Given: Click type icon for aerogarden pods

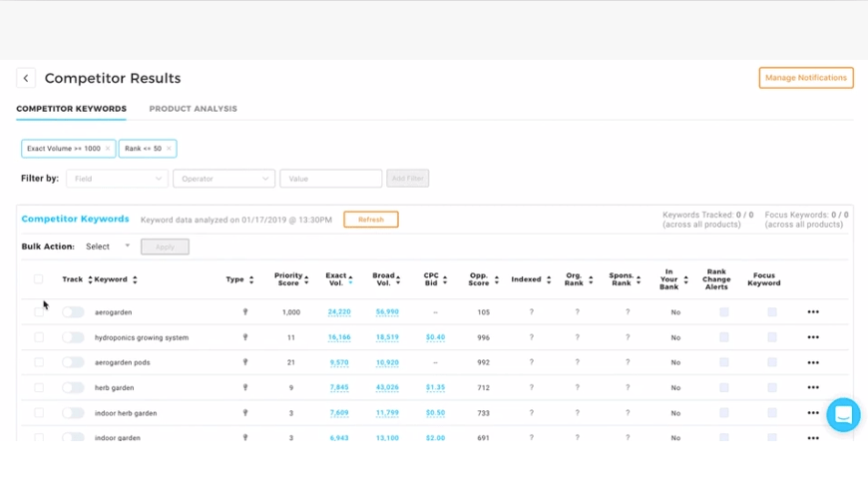Looking at the screenshot, I should [245, 362].
